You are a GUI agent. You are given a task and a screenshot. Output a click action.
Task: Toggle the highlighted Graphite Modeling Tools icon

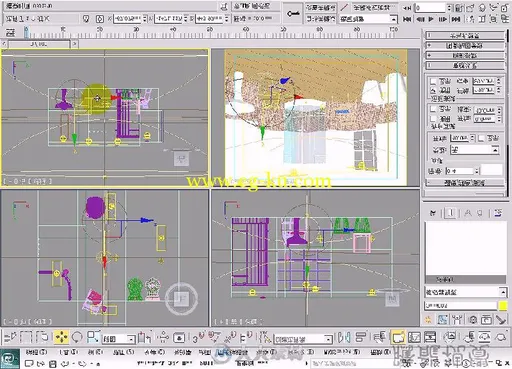398,337
